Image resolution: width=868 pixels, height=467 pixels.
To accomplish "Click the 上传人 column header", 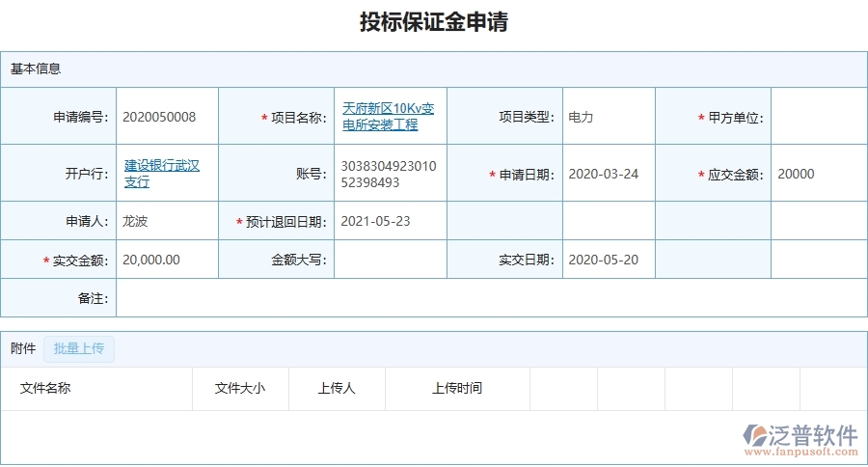I will click(337, 388).
